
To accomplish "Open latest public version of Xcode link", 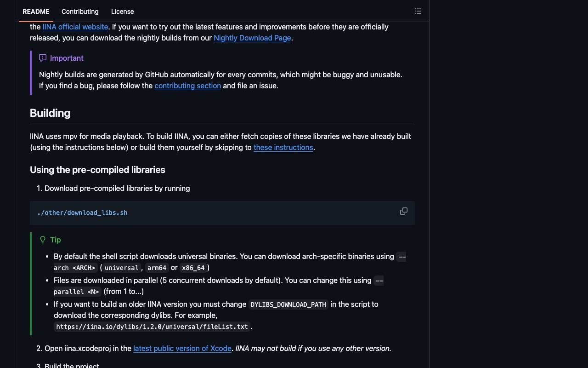I will coord(182,348).
